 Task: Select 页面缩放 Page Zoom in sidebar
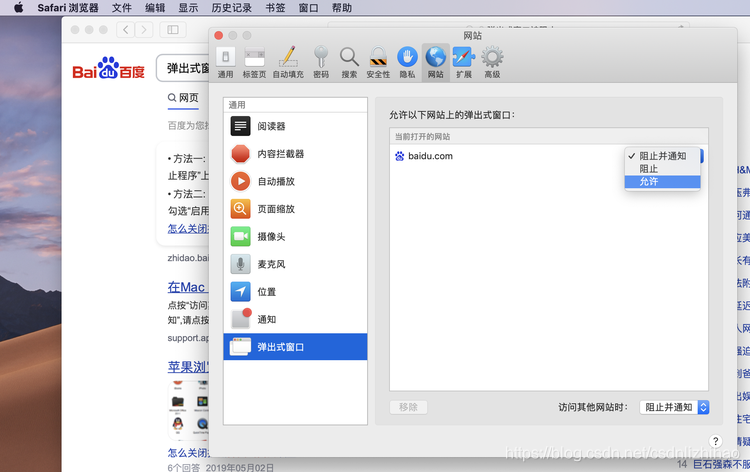click(295, 209)
